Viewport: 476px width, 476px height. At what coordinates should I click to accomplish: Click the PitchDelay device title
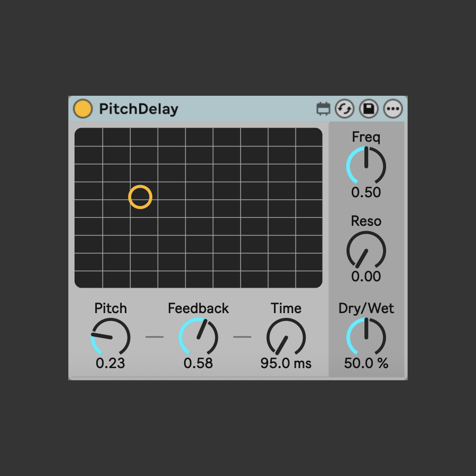[139, 109]
